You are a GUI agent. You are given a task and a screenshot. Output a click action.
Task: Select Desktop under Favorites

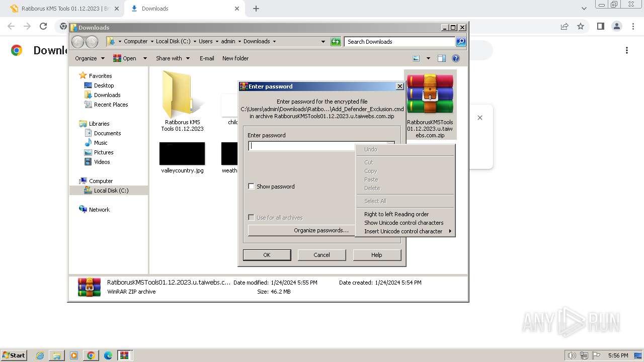pos(104,85)
